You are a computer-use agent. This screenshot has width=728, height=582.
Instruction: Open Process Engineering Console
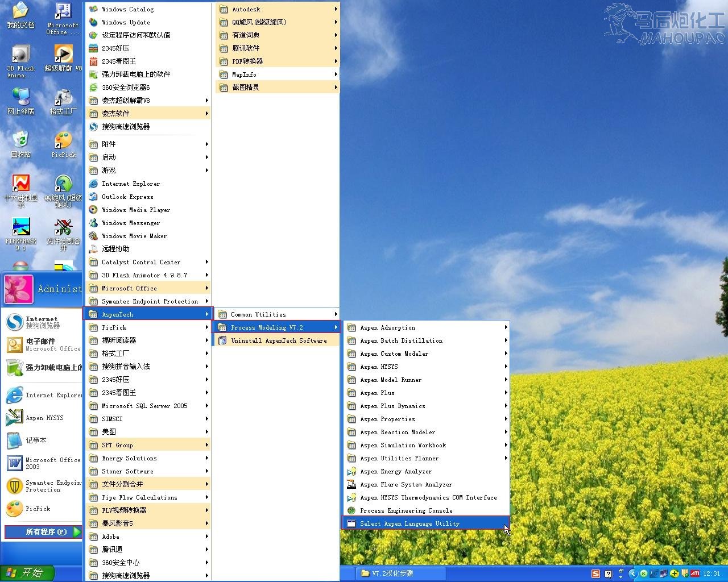click(x=426, y=510)
